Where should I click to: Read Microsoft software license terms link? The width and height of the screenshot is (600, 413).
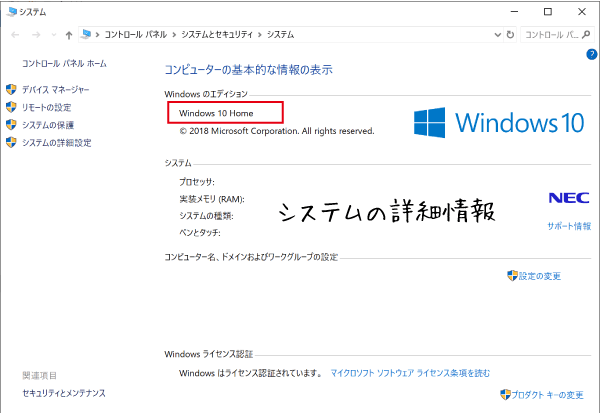410,373
